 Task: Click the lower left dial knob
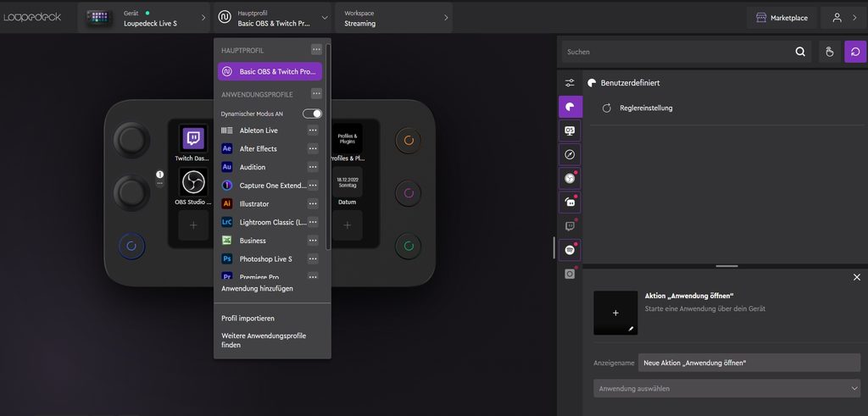(131, 193)
